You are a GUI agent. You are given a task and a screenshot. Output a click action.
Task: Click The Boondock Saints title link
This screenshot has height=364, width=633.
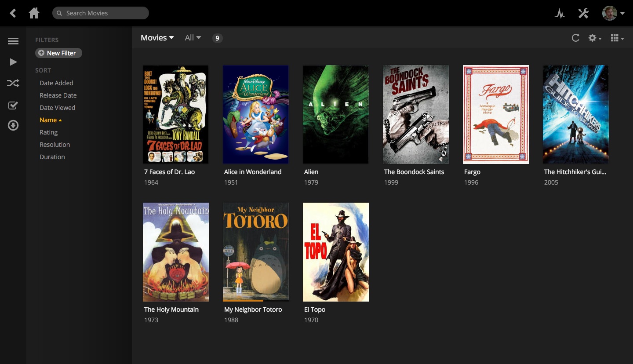point(414,172)
